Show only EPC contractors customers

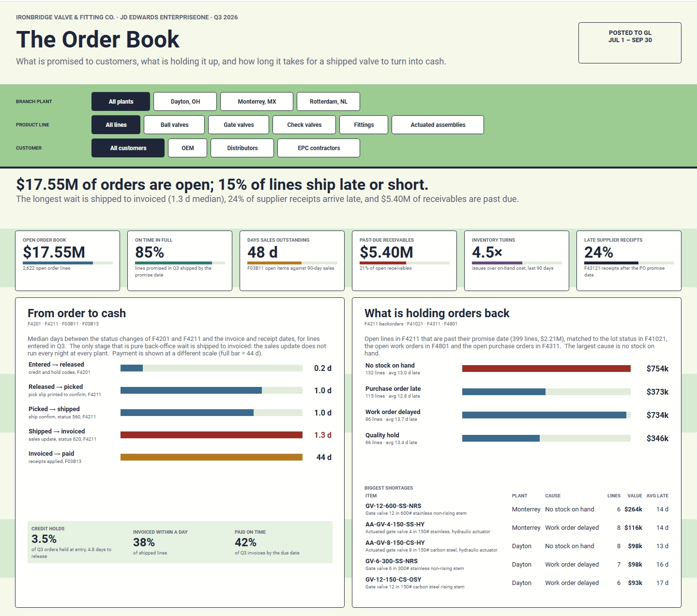318,148
